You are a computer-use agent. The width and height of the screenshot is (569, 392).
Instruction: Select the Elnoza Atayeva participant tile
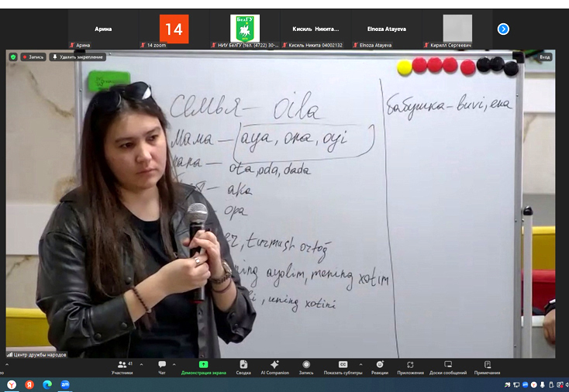tap(386, 29)
